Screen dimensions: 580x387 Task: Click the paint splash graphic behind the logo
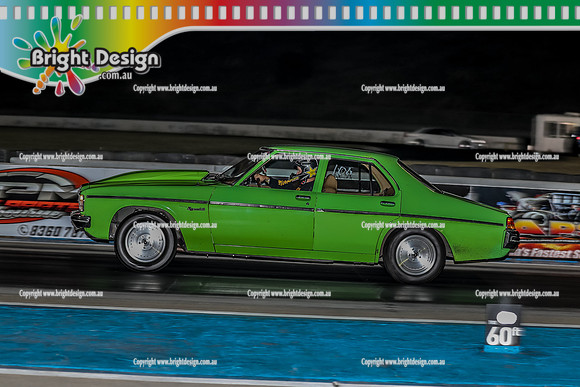click(55, 55)
